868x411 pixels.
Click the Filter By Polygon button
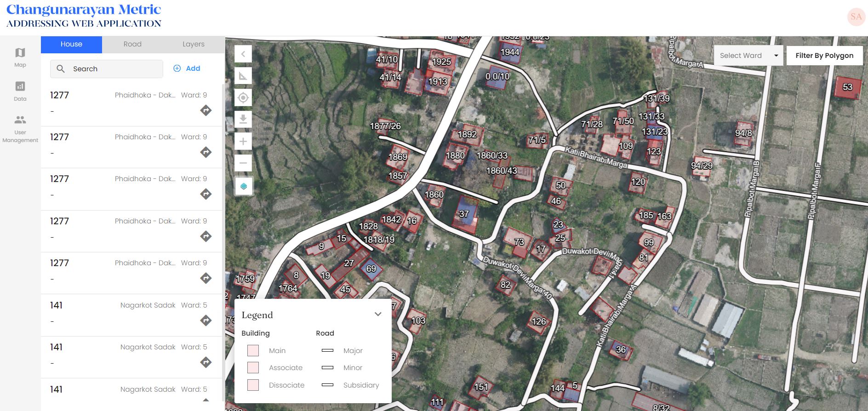tap(824, 56)
